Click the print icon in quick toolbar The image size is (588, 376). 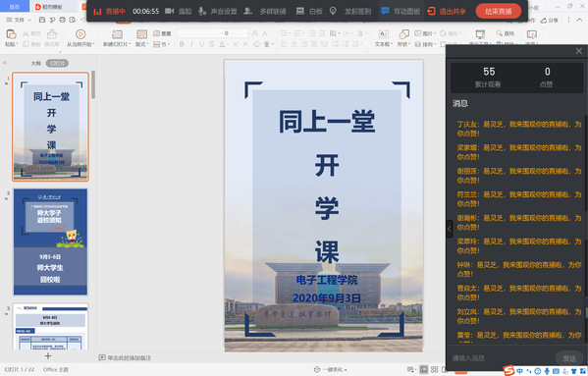click(62, 20)
